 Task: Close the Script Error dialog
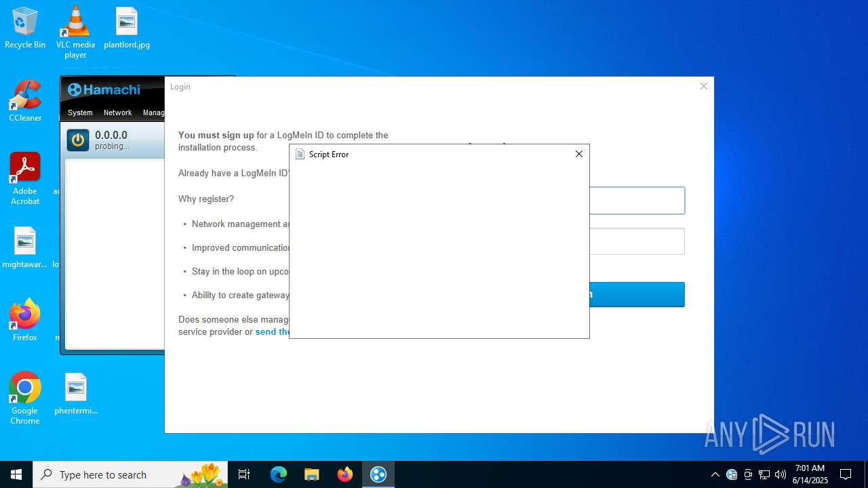coord(579,154)
